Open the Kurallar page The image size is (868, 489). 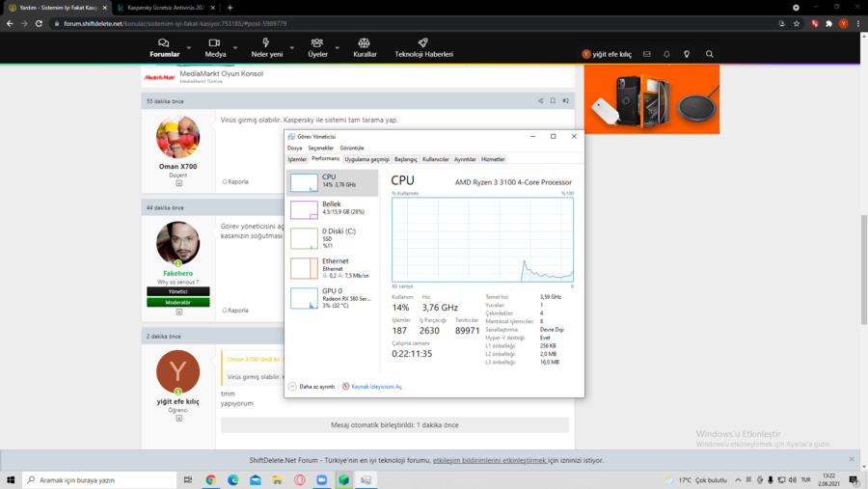365,48
